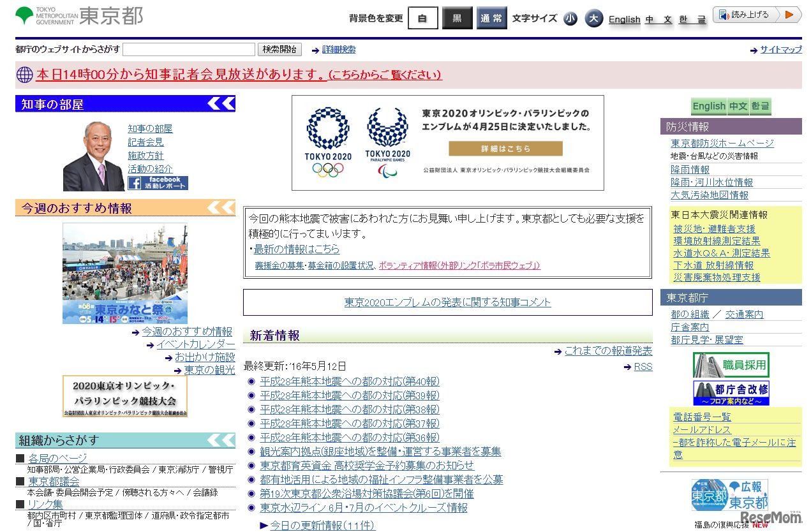
Task: Click the Tokyo 2020 Olympic emblem image
Action: click(327, 142)
